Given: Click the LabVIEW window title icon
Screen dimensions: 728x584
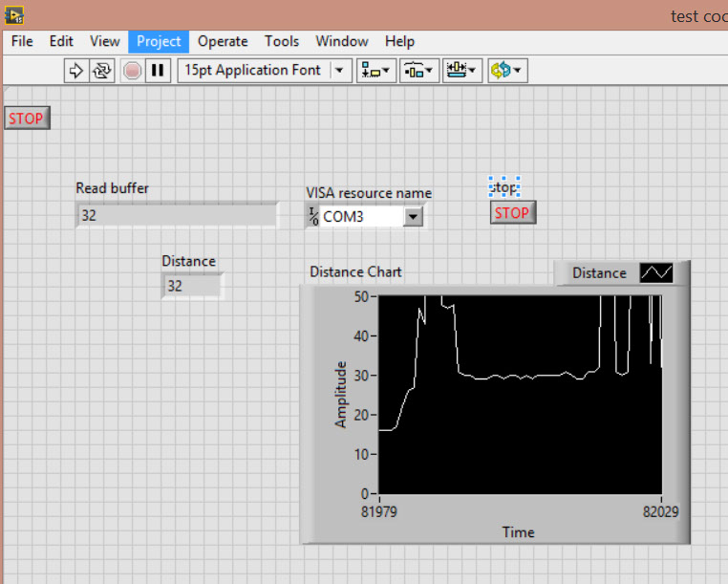Looking at the screenshot, I should tap(14, 15).
